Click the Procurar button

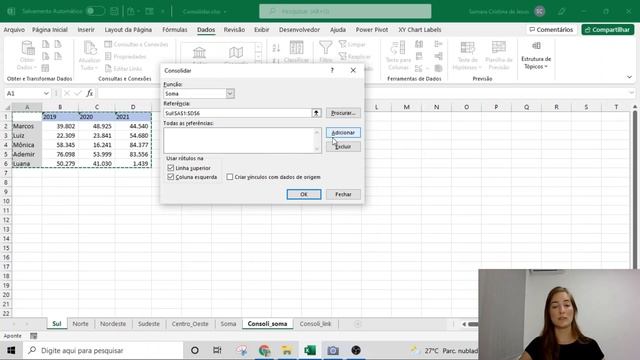(343, 113)
